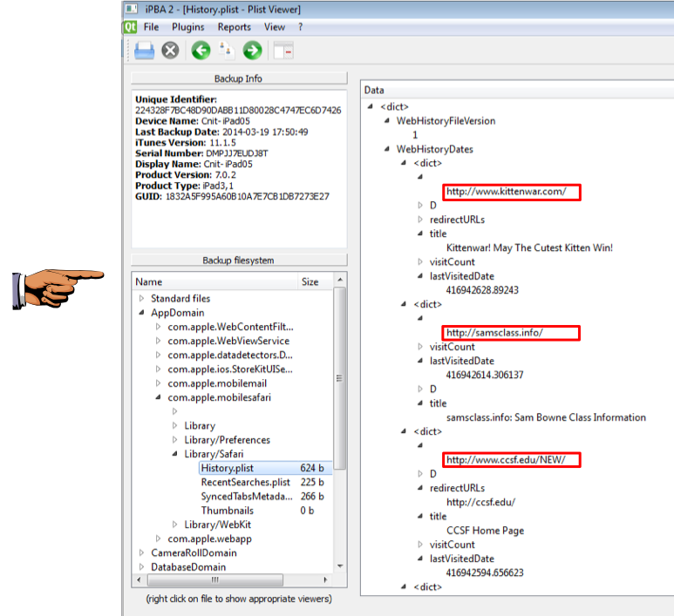
Task: Open the Plugins menu
Action: click(187, 27)
